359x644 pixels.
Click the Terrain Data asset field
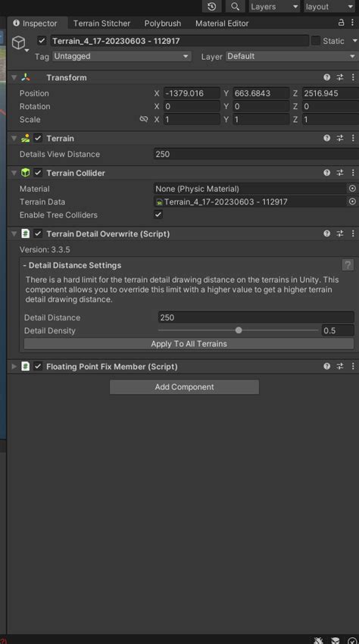[250, 202]
